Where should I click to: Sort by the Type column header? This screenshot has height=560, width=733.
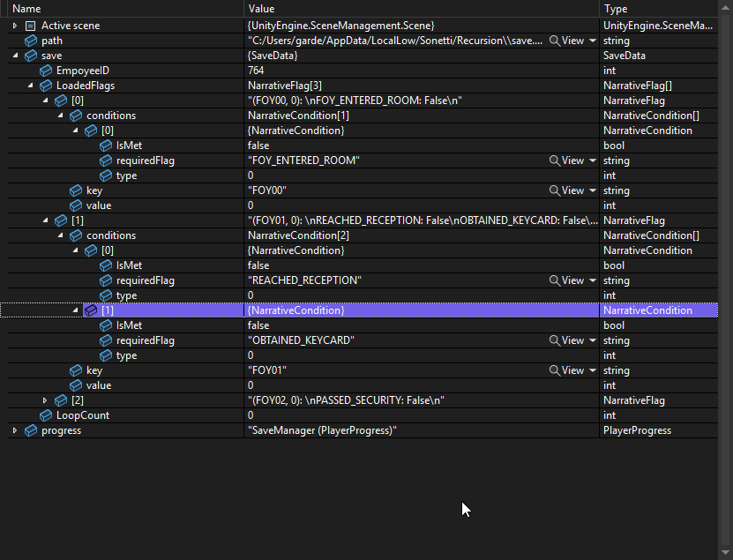[x=659, y=9]
